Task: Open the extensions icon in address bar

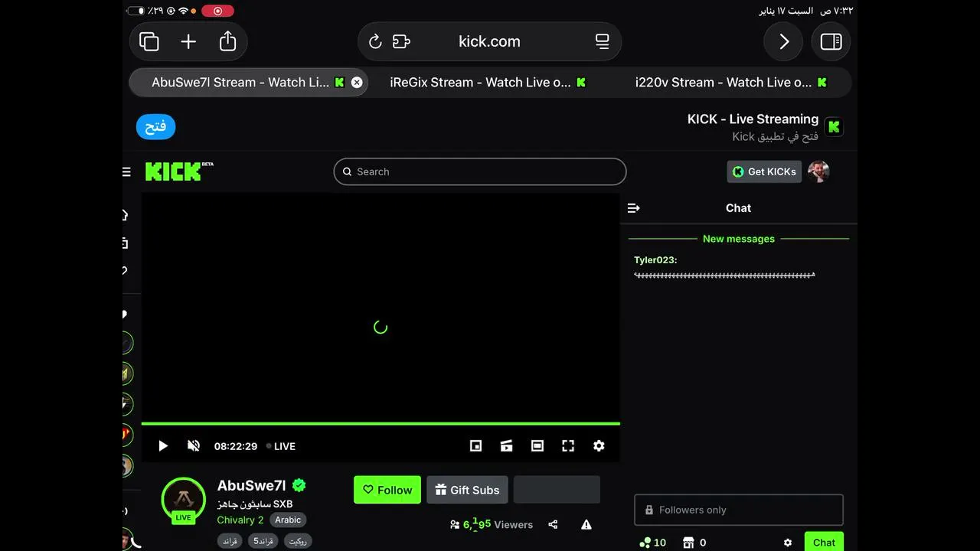Action: [x=401, y=41]
